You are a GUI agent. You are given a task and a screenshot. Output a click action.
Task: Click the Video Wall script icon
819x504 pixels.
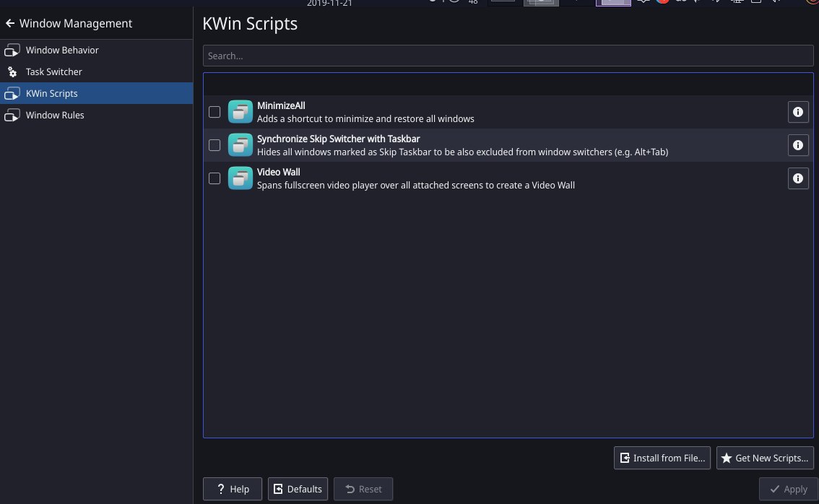point(240,178)
